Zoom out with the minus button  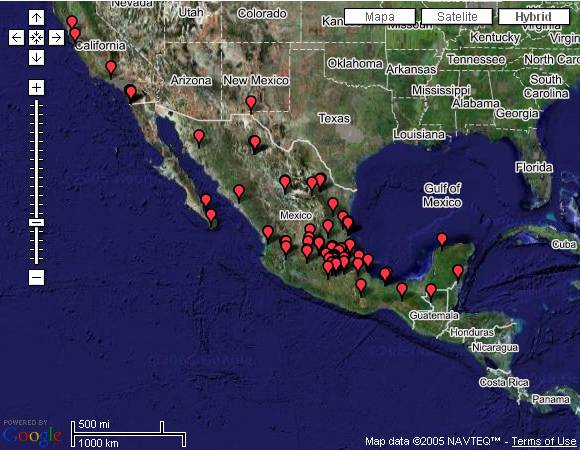pyautogui.click(x=36, y=277)
